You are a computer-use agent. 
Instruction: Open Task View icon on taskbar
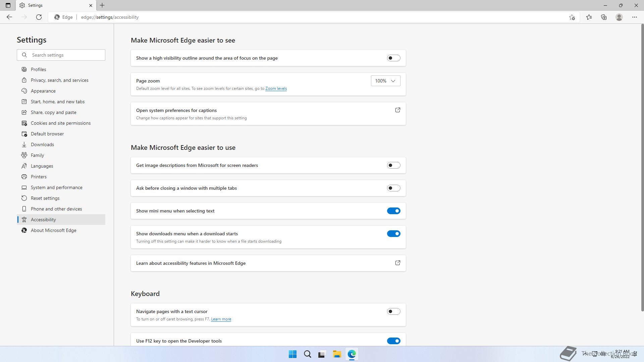322,354
